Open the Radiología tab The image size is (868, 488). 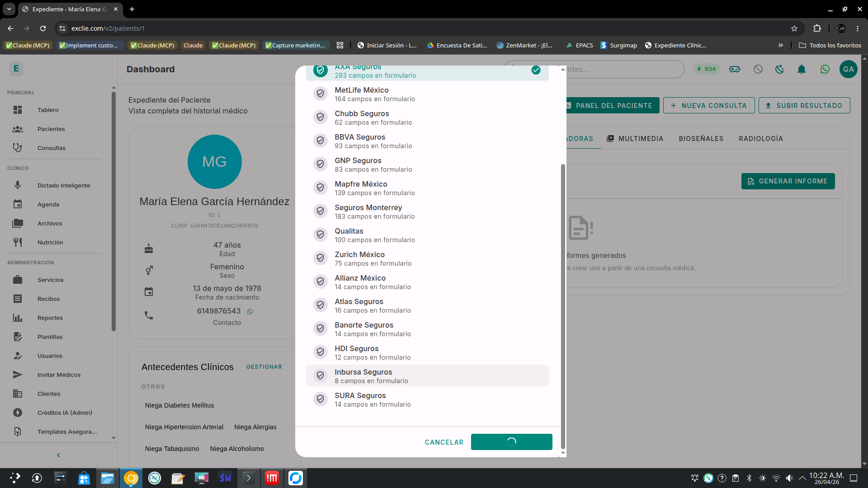click(760, 139)
